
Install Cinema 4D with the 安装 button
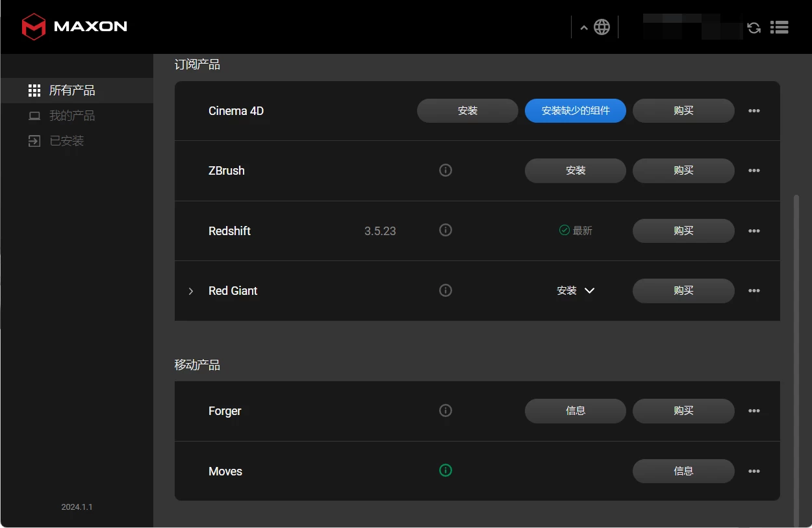pyautogui.click(x=468, y=111)
